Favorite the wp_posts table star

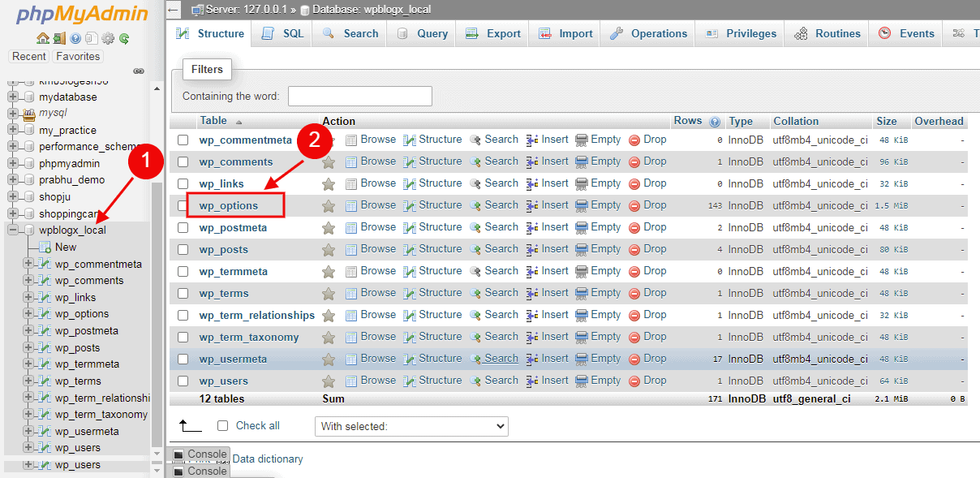point(329,249)
